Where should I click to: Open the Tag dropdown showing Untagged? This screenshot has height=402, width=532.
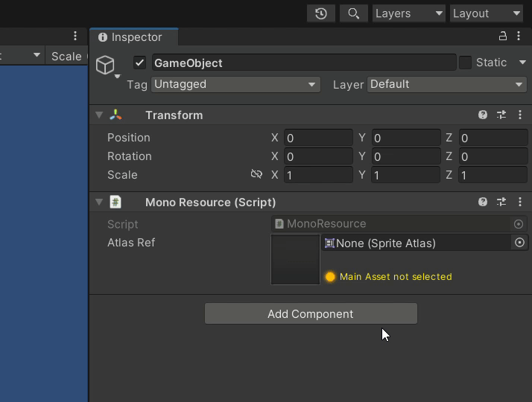[235, 84]
